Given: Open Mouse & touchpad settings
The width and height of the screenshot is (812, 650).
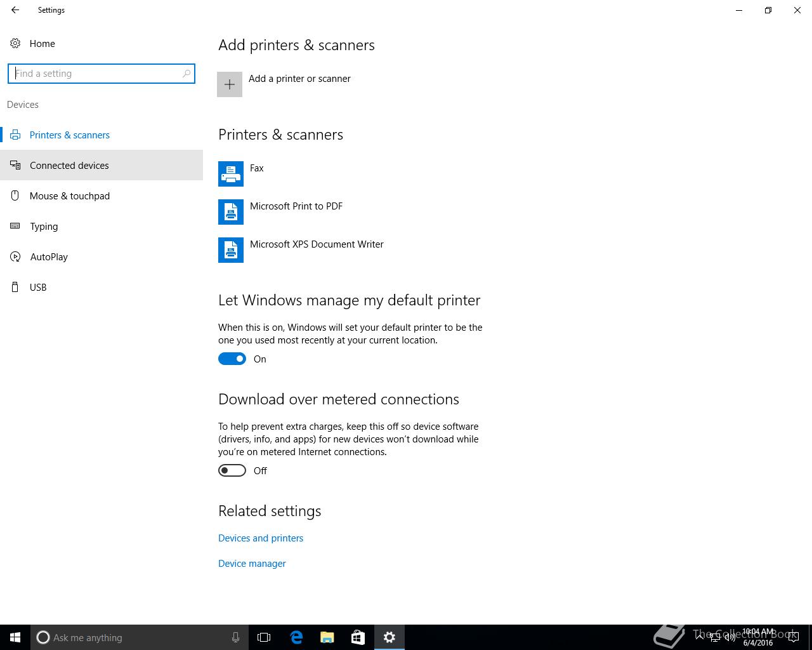Looking at the screenshot, I should click(x=101, y=196).
